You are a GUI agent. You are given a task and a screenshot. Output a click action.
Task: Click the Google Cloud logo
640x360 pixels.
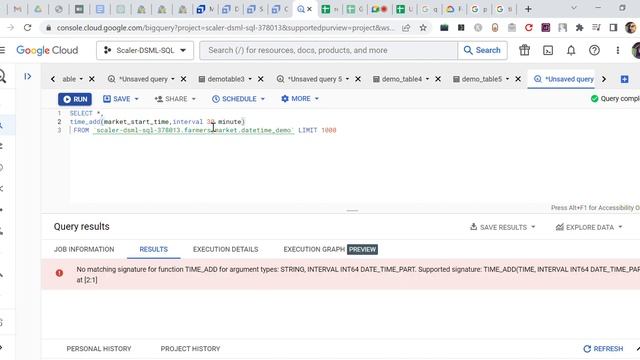47,50
